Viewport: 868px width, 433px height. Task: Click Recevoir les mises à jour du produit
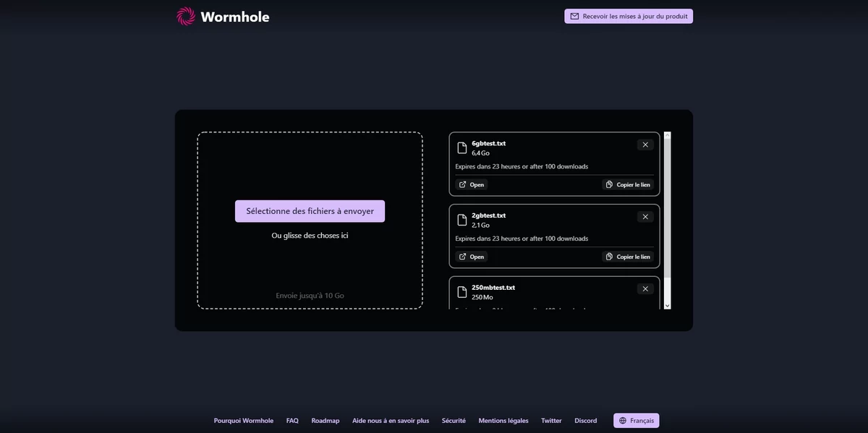coord(629,16)
